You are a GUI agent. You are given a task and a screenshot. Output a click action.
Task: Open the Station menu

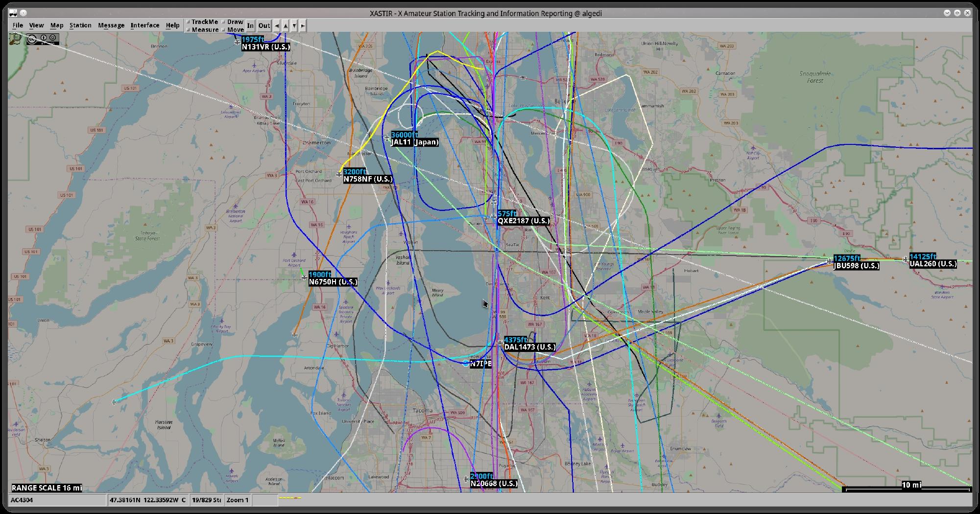[80, 25]
